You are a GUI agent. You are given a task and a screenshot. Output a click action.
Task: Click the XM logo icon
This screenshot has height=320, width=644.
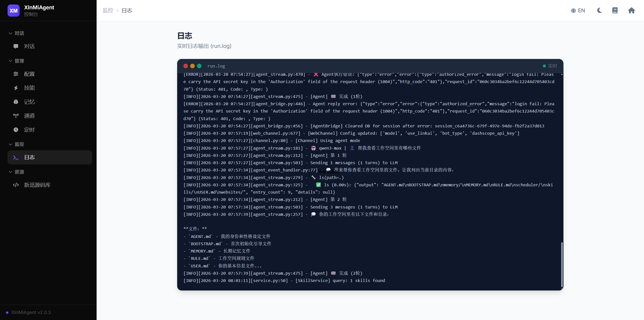click(x=13, y=11)
